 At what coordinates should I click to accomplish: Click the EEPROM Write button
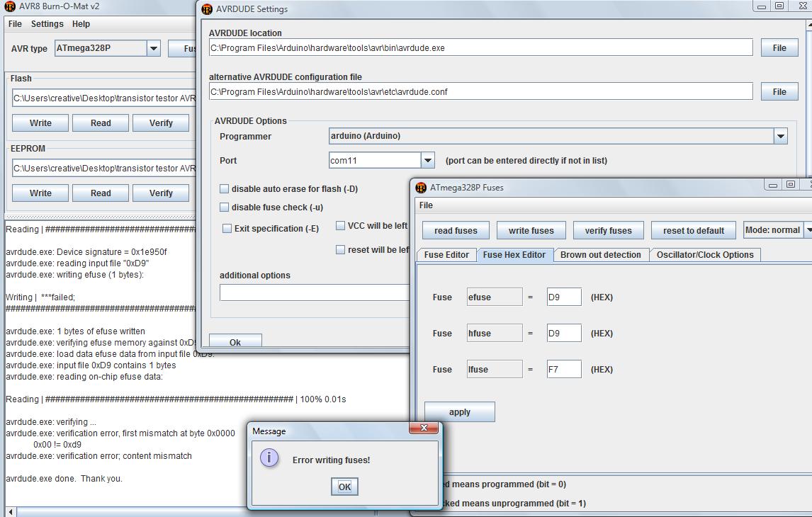(x=40, y=193)
